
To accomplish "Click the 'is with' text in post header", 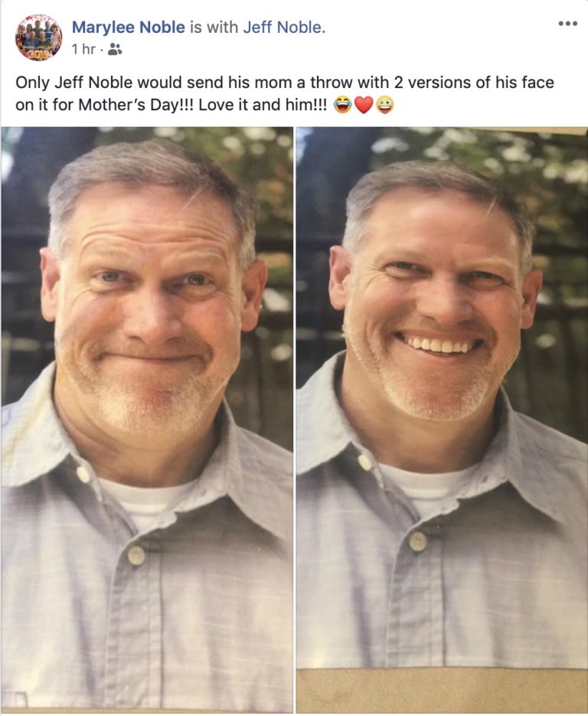I will point(214,28).
